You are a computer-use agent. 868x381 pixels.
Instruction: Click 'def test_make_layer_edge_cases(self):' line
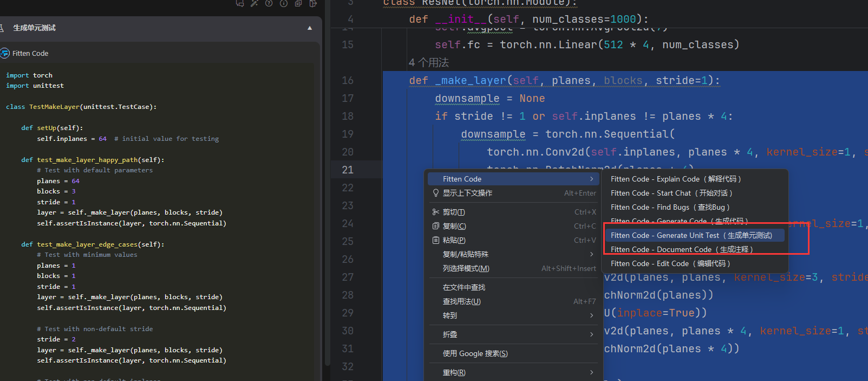click(93, 244)
